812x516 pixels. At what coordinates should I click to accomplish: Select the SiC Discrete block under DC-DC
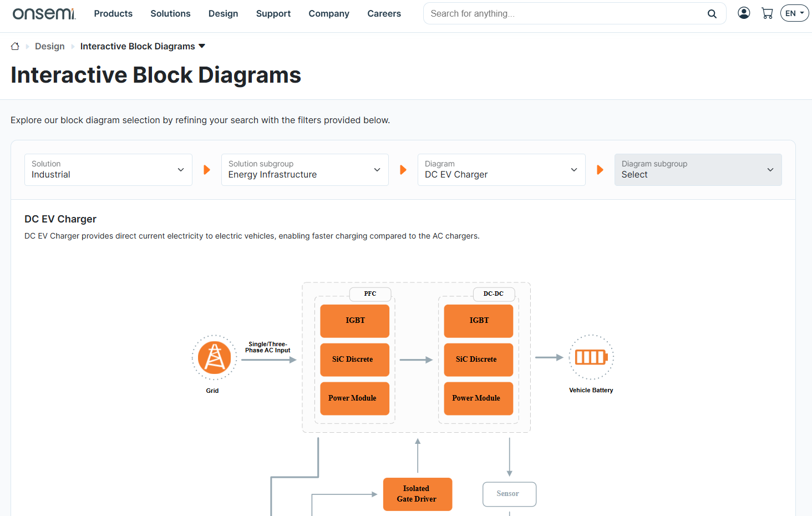[478, 360]
